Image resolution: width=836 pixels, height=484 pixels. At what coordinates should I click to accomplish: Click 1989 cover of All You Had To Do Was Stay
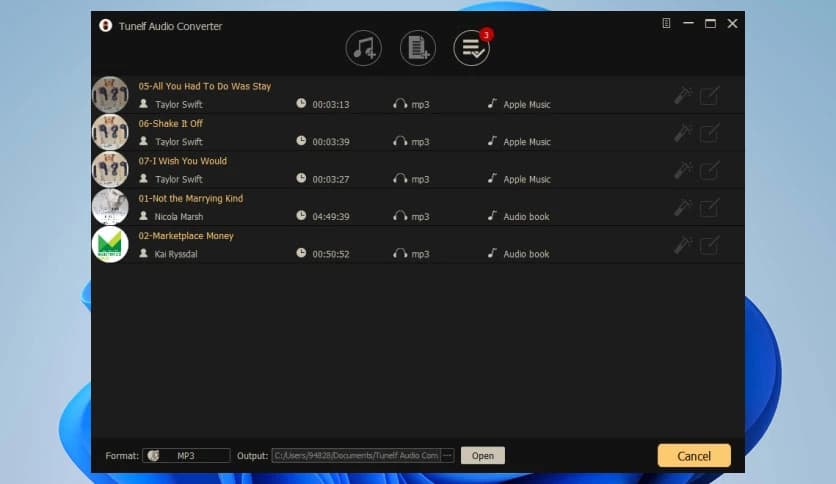110,95
